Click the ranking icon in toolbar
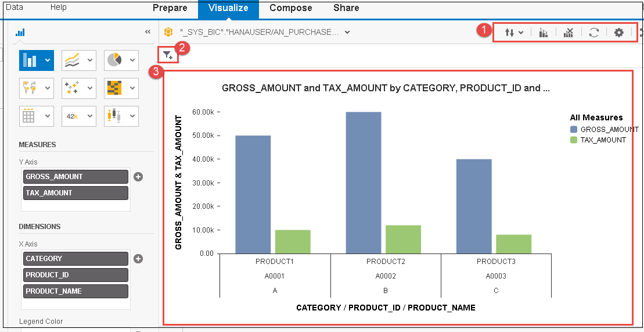Screen dimensions: 644x332 pos(544,33)
